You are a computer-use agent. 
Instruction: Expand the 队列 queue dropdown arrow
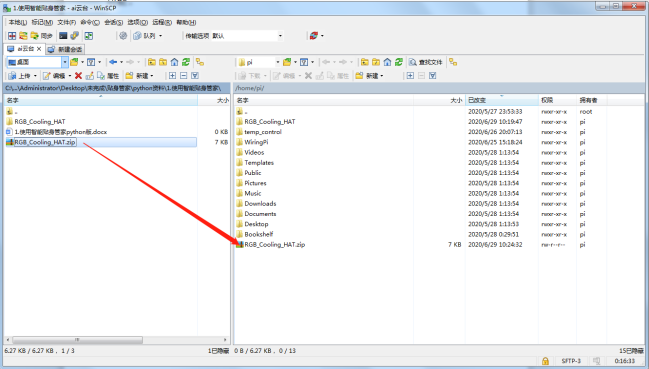point(161,36)
